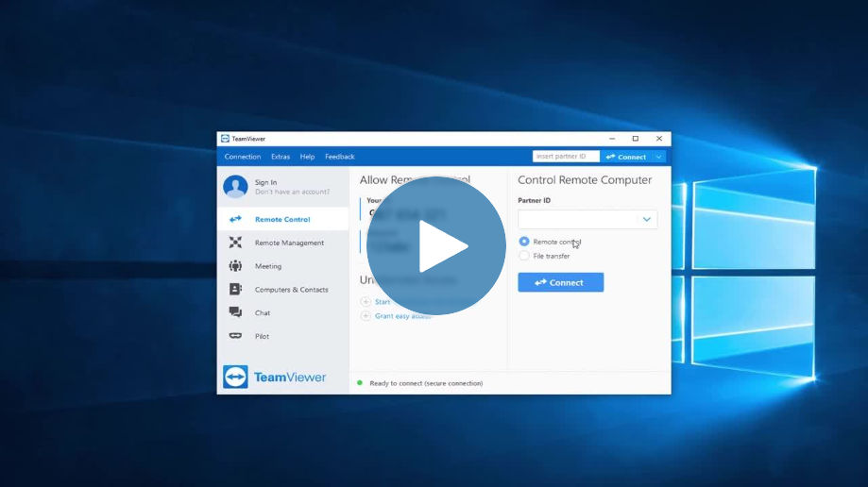Click the user avatar icon
Image resolution: width=868 pixels, height=487 pixels.
pos(235,187)
